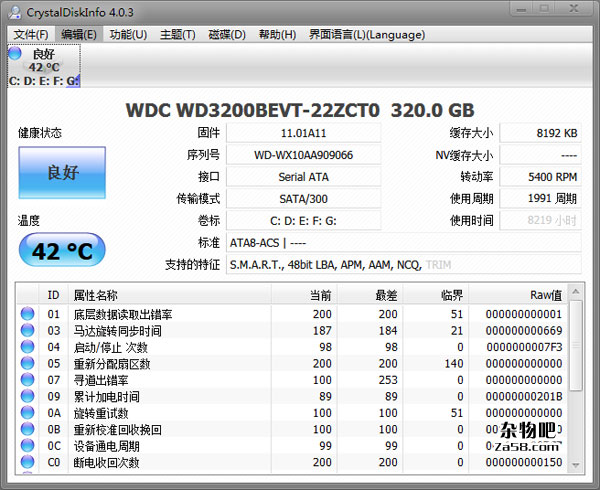Viewport: 600px width, 490px height.
Task: Click the supported features field S.M.A.R.T.
Action: (x=404, y=264)
